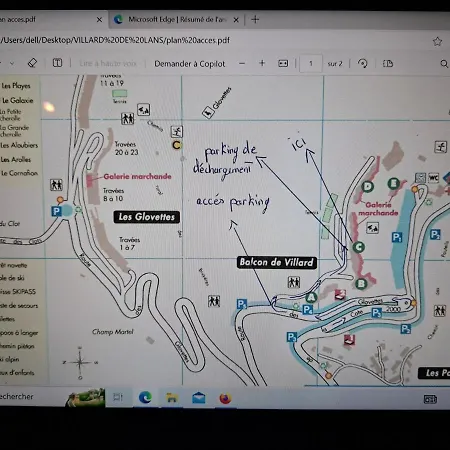Toggle the page view layout icon
The image size is (450, 450).
click(x=388, y=63)
